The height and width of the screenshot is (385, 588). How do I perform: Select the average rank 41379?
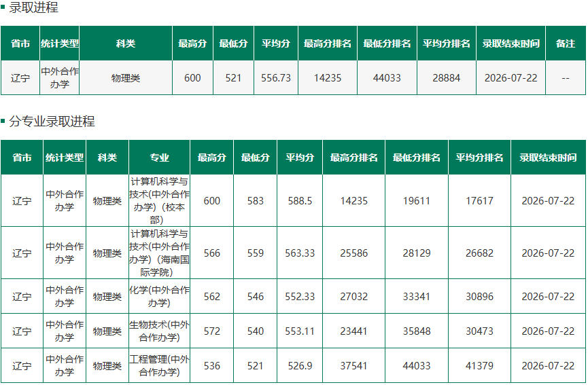pos(480,366)
